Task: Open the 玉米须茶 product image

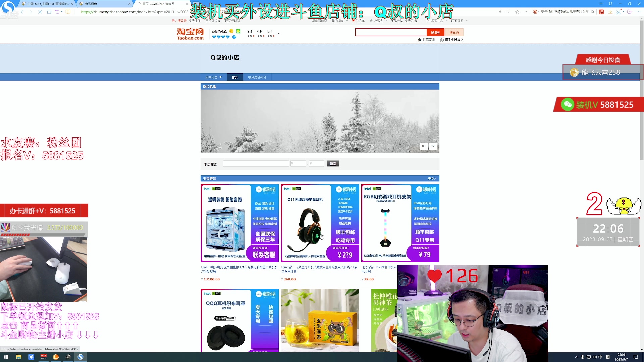Action: coord(320,320)
